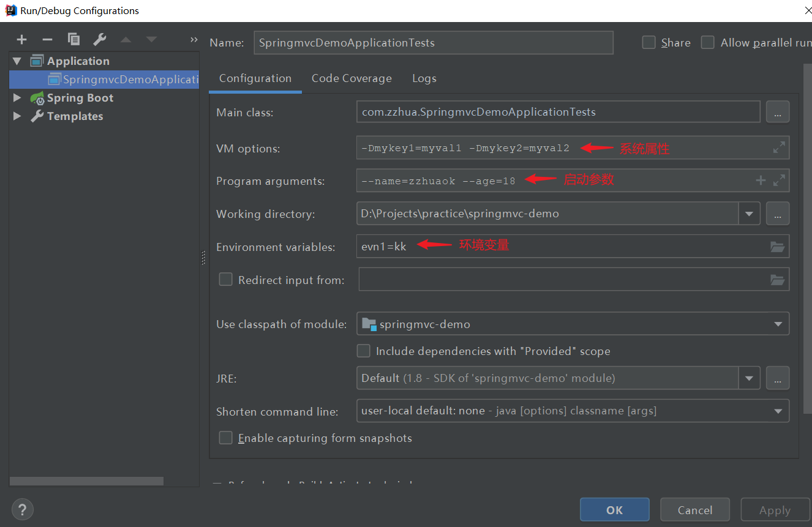Image resolution: width=812 pixels, height=527 pixels.
Task: Move configuration up arrow
Action: click(126, 40)
